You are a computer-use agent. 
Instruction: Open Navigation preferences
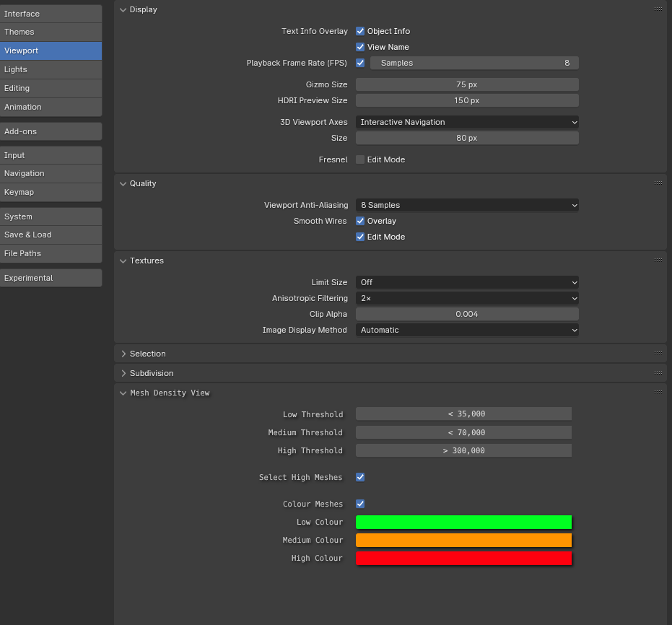[51, 173]
